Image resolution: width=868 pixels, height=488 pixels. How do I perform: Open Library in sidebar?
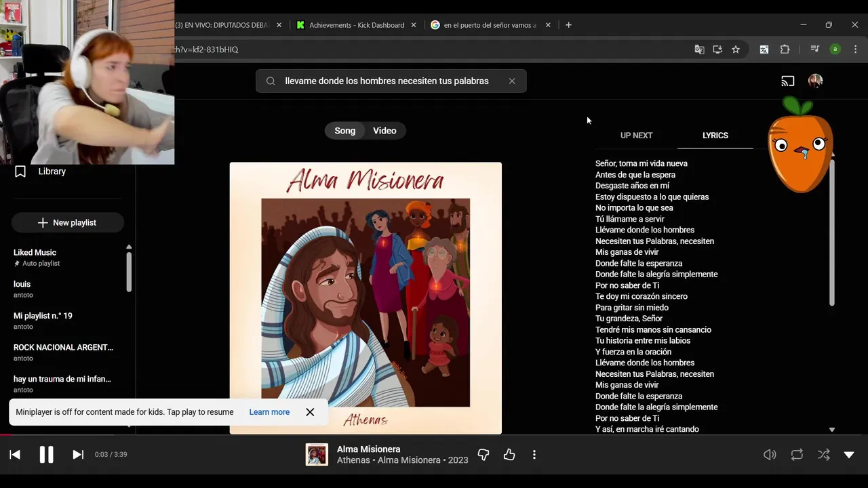tap(41, 171)
